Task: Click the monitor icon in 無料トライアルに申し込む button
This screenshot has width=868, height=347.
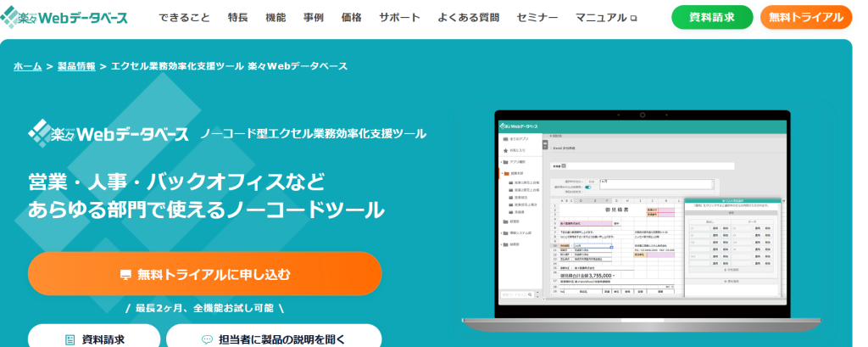Action: click(125, 274)
